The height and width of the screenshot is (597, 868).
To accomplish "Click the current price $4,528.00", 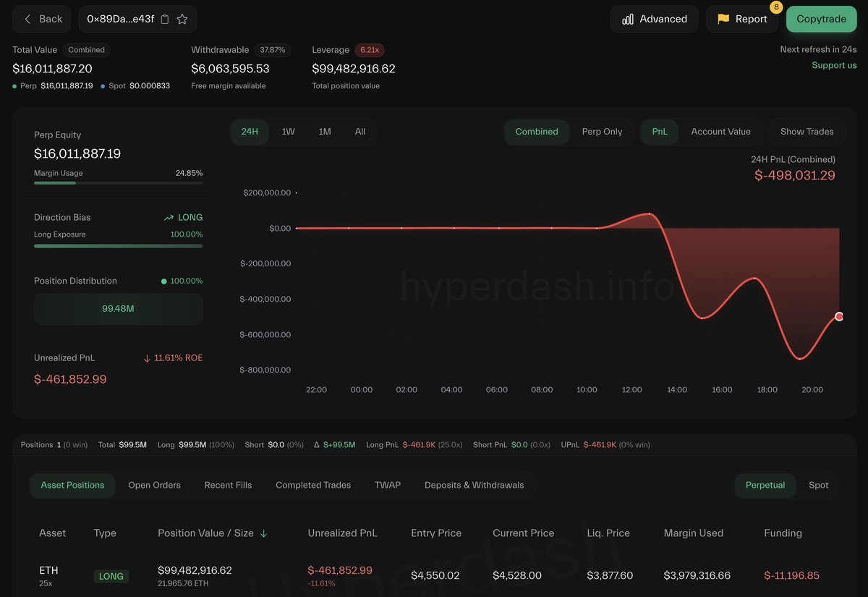I will pyautogui.click(x=517, y=576).
